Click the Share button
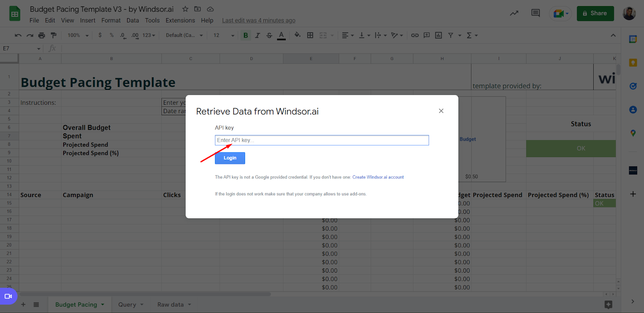 pos(595,13)
